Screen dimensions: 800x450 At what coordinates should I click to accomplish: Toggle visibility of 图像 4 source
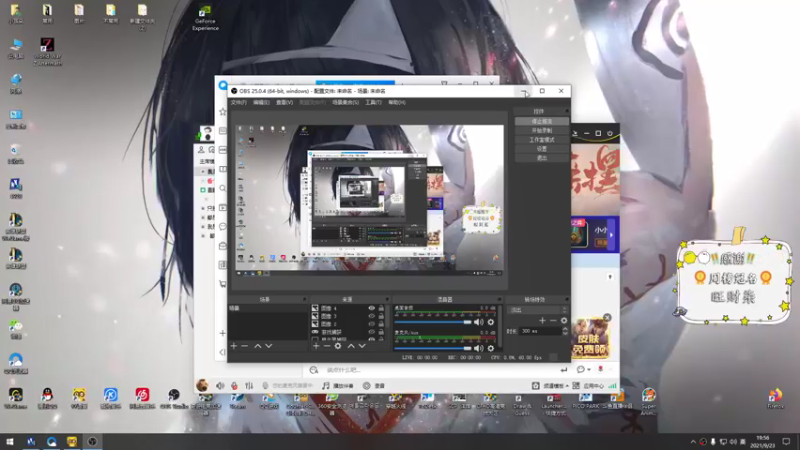point(371,308)
